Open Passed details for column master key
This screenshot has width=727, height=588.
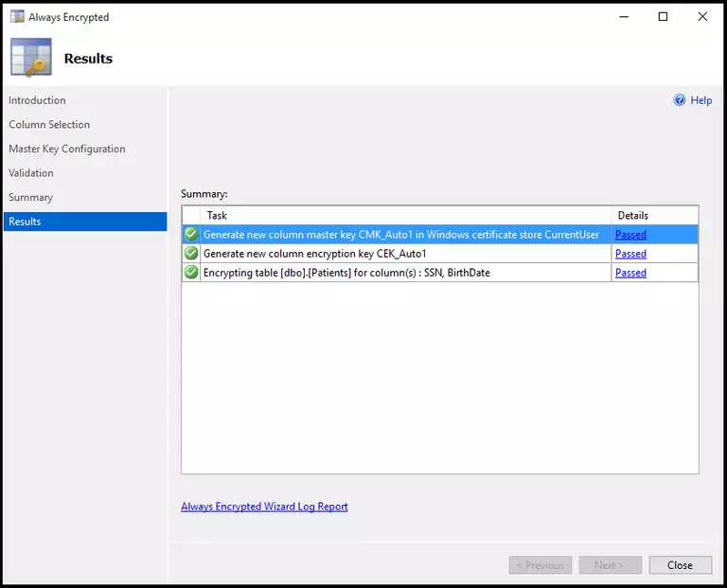[630, 235]
